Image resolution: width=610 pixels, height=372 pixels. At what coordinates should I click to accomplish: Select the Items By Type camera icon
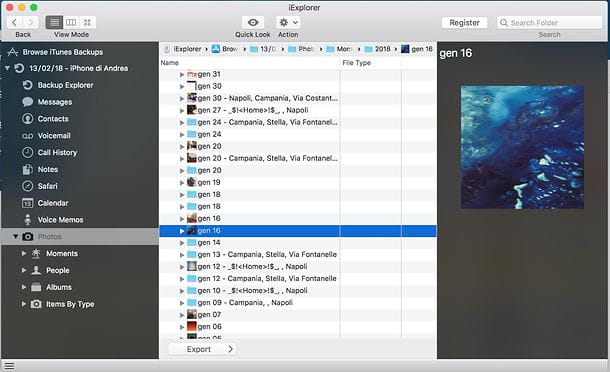(x=36, y=304)
